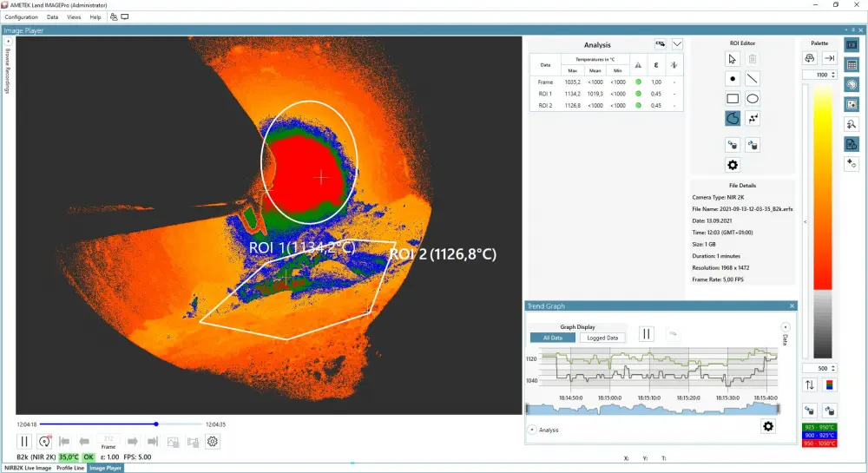Pause the trend graph updating
The height and width of the screenshot is (473, 868).
[x=646, y=334]
